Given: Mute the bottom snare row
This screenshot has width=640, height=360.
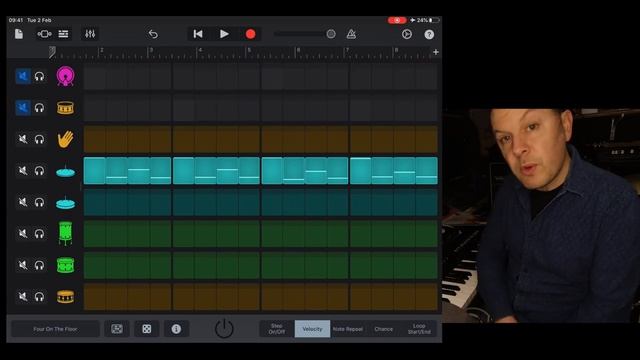Looking at the screenshot, I should [x=23, y=296].
